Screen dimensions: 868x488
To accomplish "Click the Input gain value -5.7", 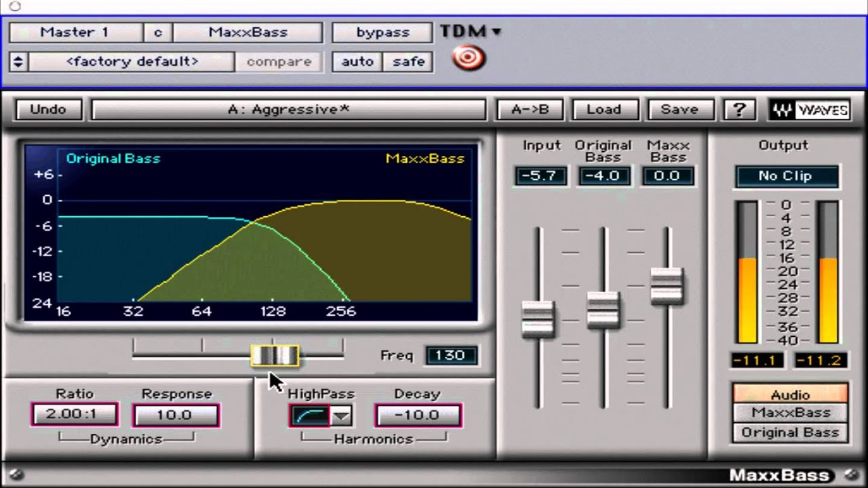I will (540, 176).
